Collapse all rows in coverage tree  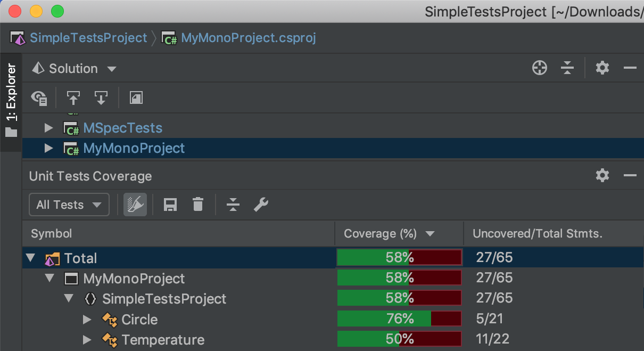233,205
